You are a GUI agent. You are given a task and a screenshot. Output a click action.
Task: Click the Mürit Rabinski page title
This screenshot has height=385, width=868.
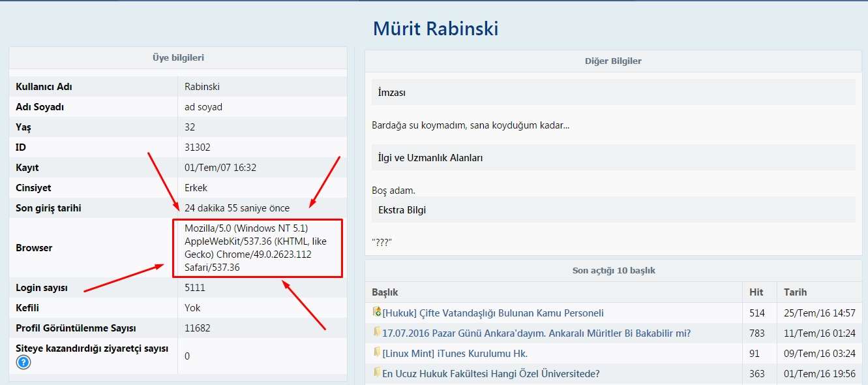pyautogui.click(x=435, y=29)
